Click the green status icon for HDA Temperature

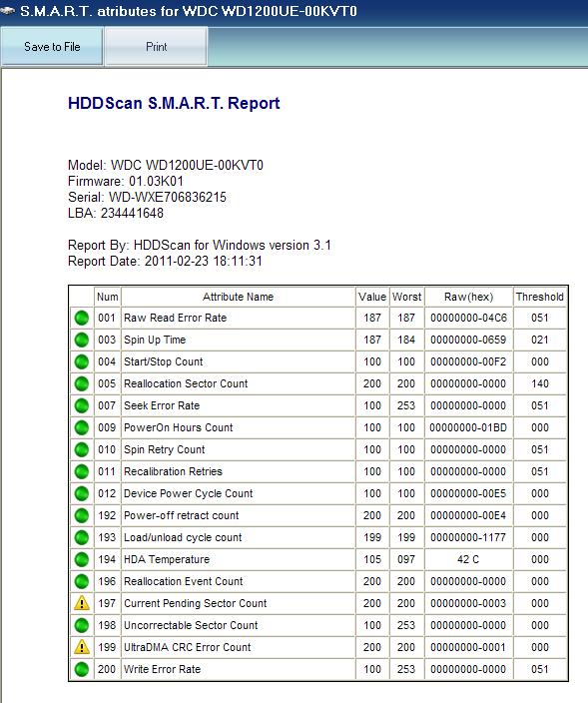pos(82,559)
